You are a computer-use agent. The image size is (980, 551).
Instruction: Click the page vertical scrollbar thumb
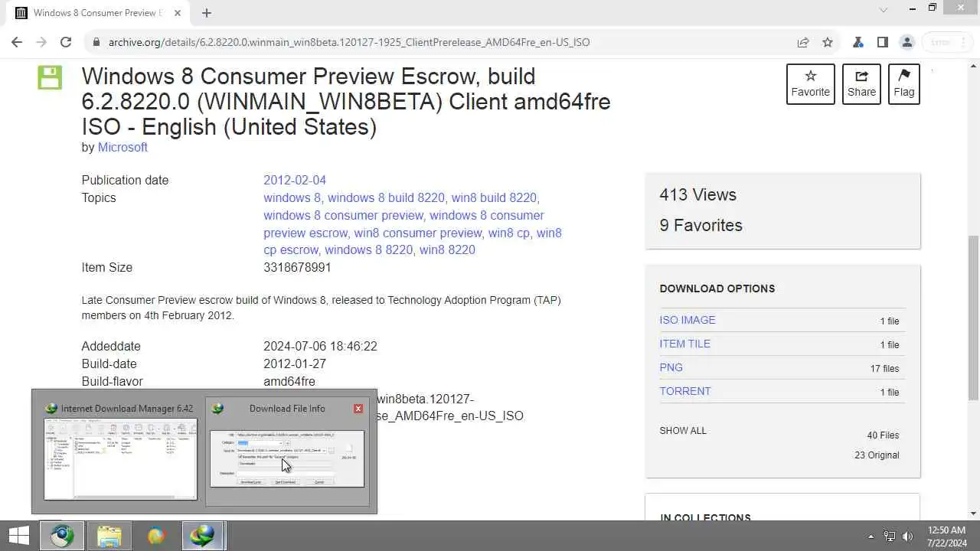tap(973, 318)
